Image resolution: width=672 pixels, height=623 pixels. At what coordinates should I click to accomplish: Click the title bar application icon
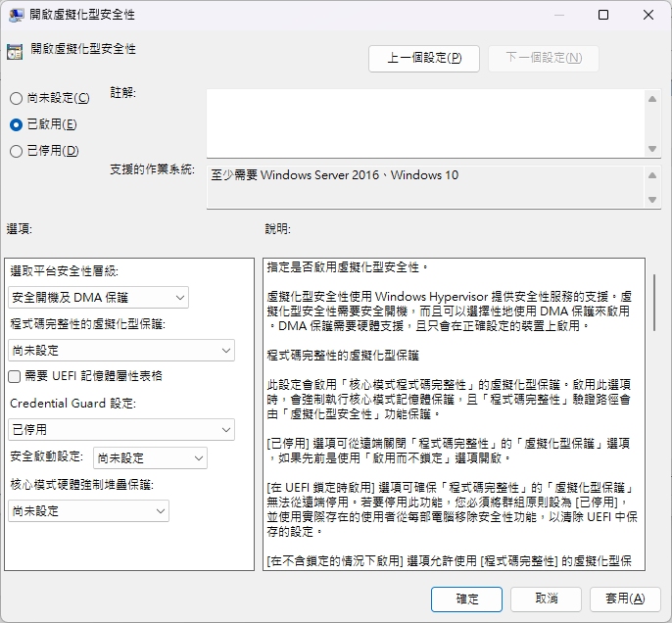pyautogui.click(x=16, y=15)
